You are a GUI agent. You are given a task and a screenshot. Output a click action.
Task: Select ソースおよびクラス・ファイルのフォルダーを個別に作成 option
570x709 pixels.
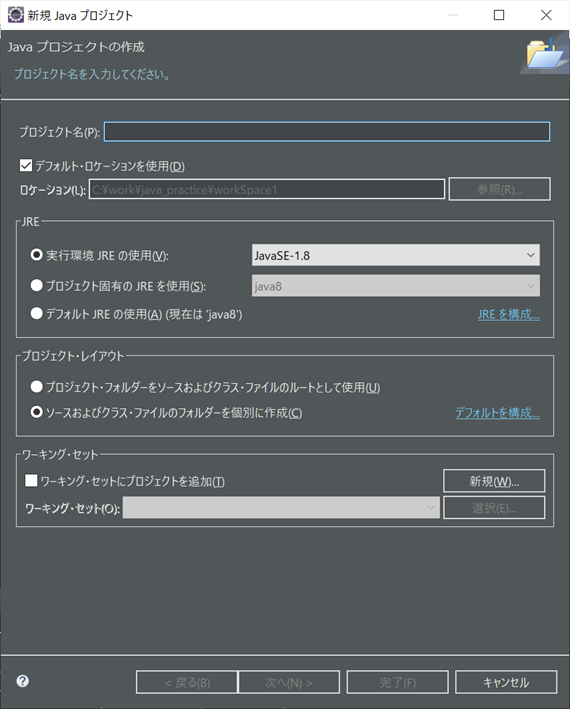click(x=36, y=412)
